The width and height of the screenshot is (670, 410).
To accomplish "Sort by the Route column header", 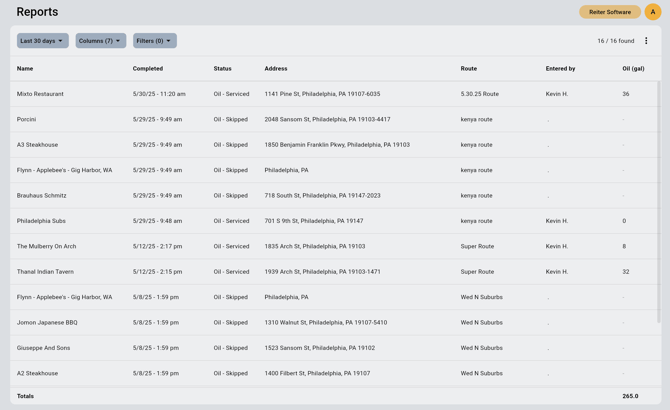I will 468,69.
